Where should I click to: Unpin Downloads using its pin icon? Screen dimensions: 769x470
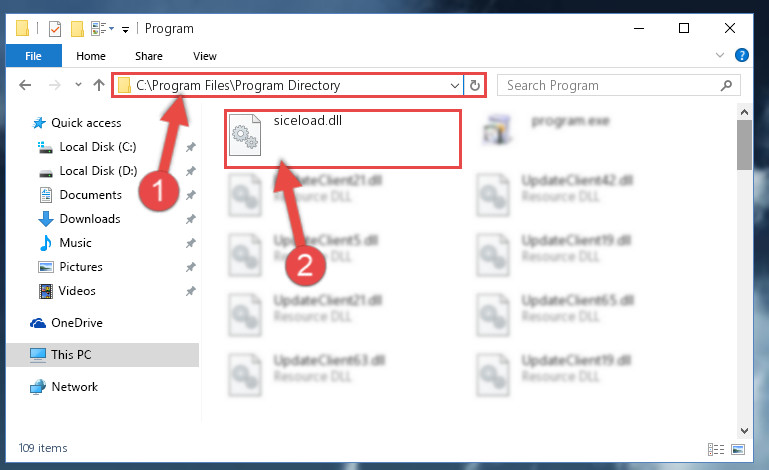pyautogui.click(x=190, y=219)
